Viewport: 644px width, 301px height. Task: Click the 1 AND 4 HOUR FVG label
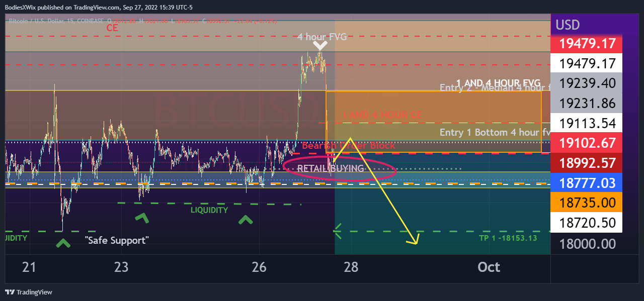(498, 82)
